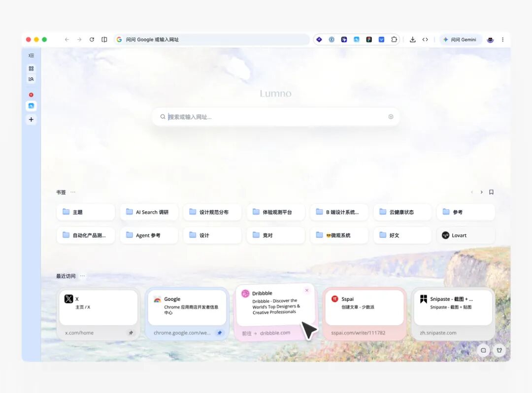Click the chat bubble icon at bottom right
Image resolution: width=532 pixels, height=393 pixels.
point(484,350)
